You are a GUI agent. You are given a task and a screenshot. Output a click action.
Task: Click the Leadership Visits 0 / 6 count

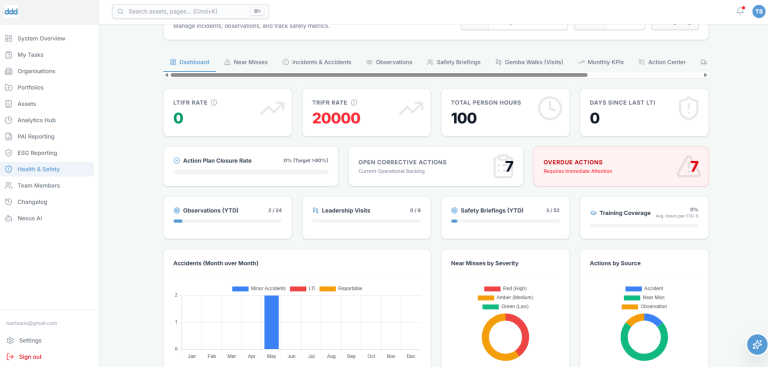415,211
